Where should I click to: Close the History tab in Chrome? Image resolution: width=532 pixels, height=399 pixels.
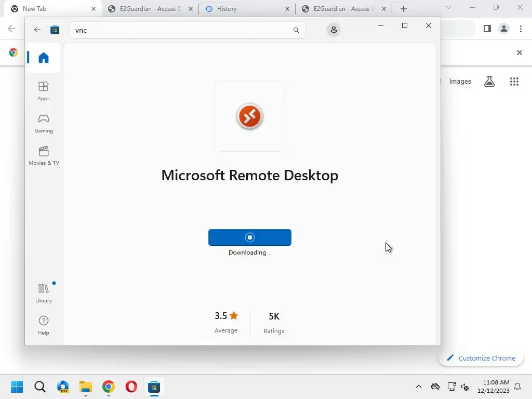(287, 9)
